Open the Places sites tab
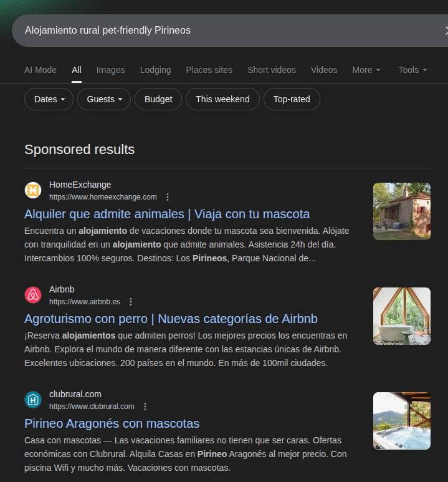This screenshot has height=482, width=448. 209,70
